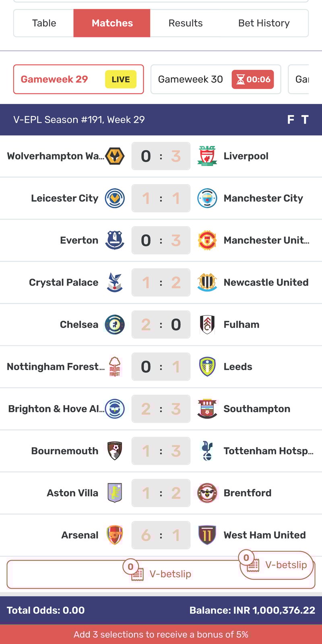322x644 pixels.
Task: Select Gameweek 30 countdown selector
Action: tap(216, 79)
